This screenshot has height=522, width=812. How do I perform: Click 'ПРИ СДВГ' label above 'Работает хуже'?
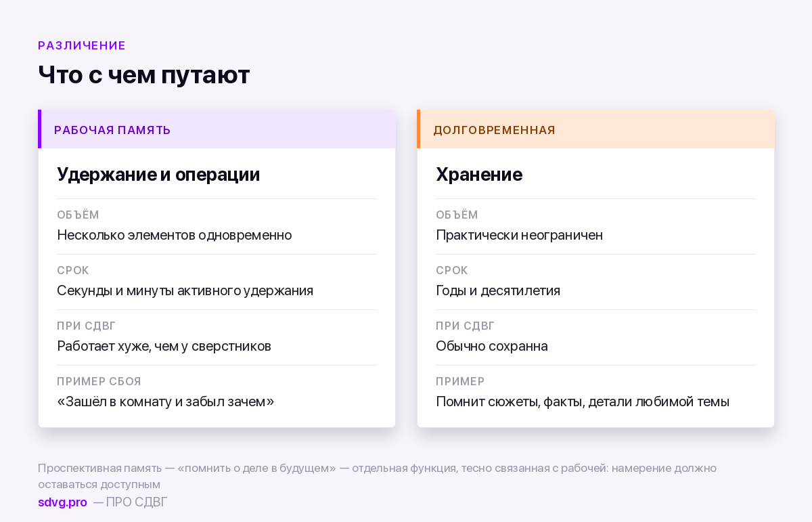click(x=87, y=326)
